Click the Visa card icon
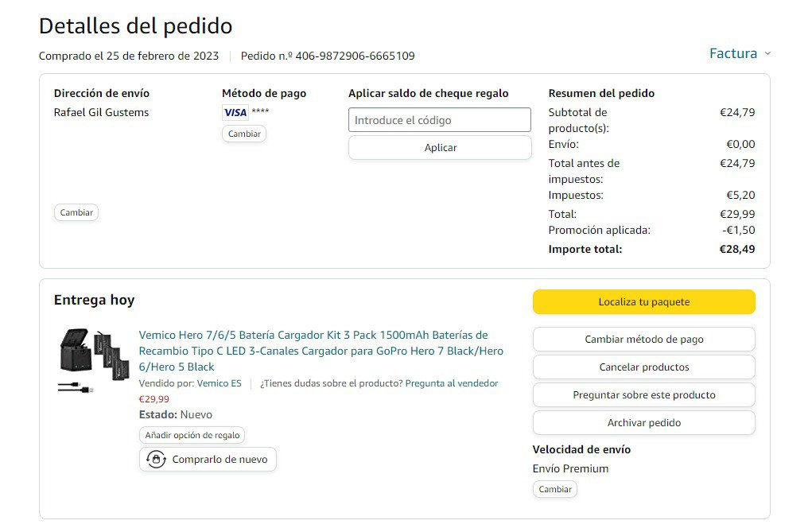 [x=235, y=112]
